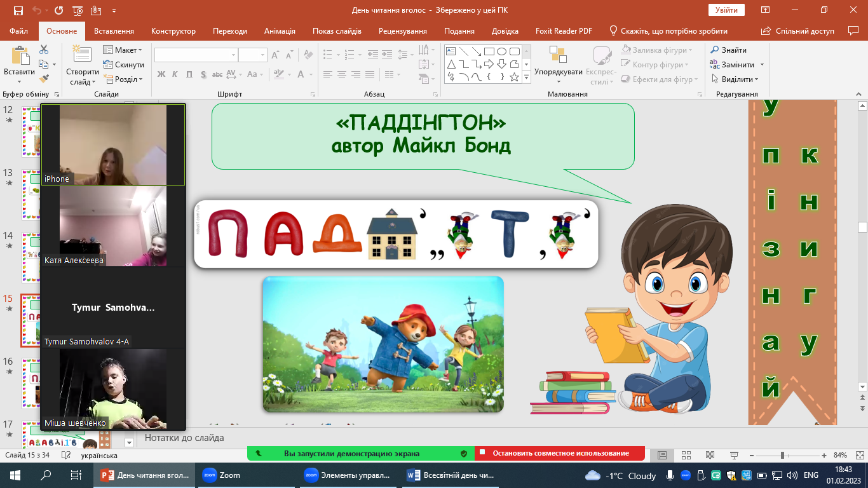Open Word document Всесвітній день in taskbar

click(451, 475)
